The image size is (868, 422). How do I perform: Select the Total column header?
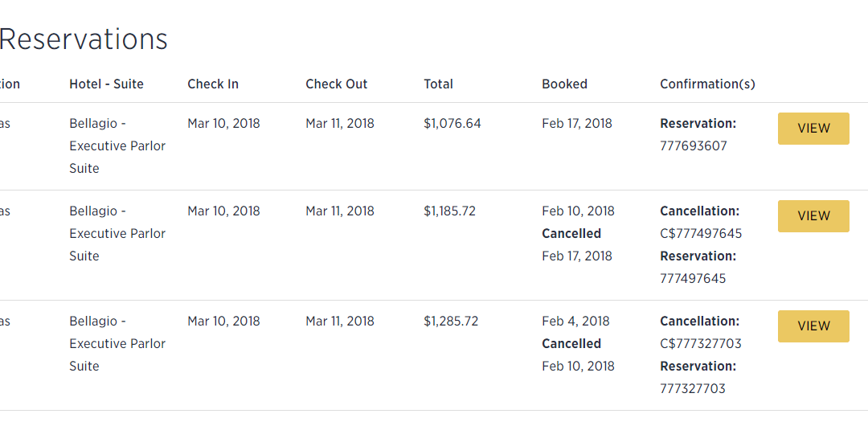(x=439, y=84)
